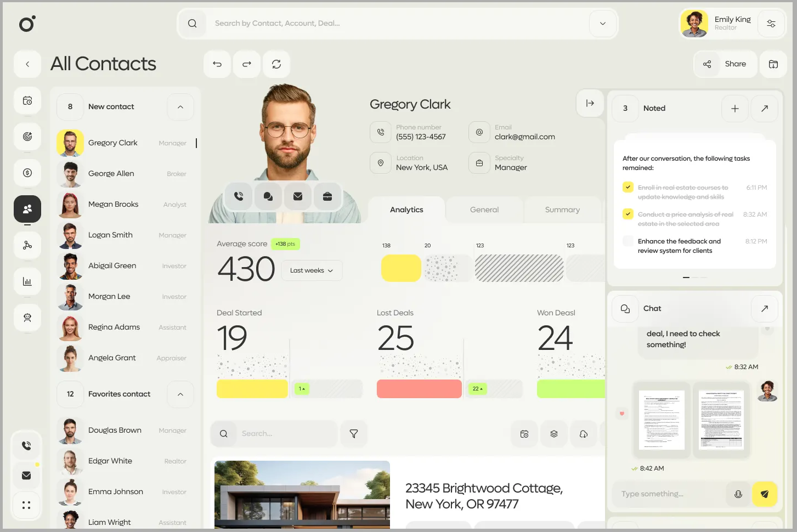Uncheck the 'Conduct a price analysis' task

coord(628,214)
